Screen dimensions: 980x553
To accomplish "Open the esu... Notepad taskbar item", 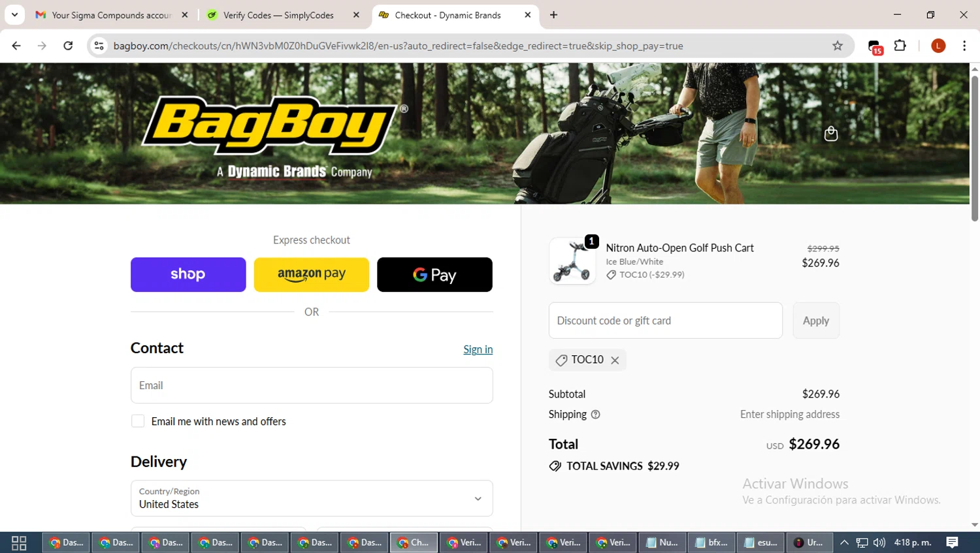I will click(x=761, y=543).
